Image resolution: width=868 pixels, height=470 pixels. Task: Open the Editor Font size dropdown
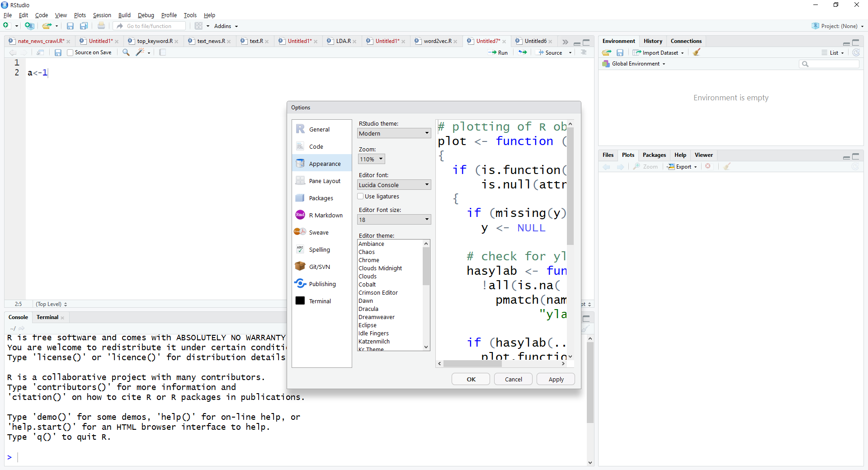coord(394,220)
